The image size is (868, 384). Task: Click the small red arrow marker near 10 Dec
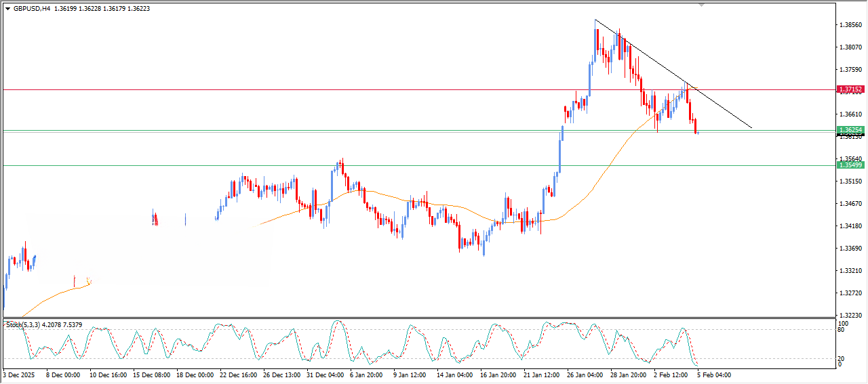pos(75,280)
